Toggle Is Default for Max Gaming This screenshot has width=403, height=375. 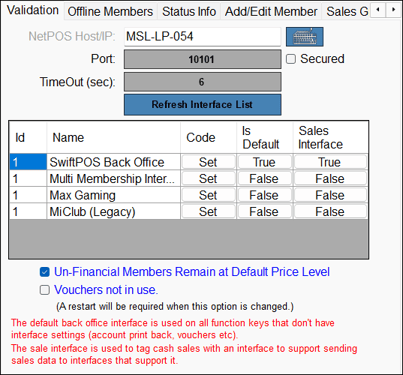[264, 195]
